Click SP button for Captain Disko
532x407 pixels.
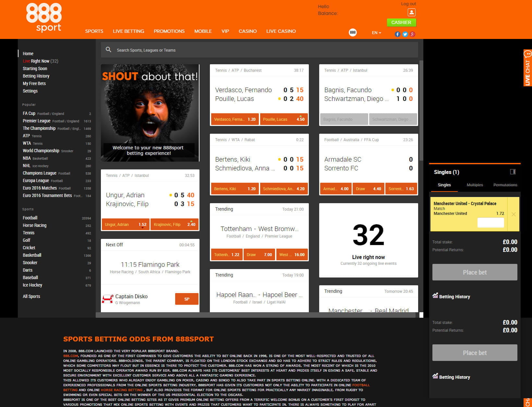[187, 299]
